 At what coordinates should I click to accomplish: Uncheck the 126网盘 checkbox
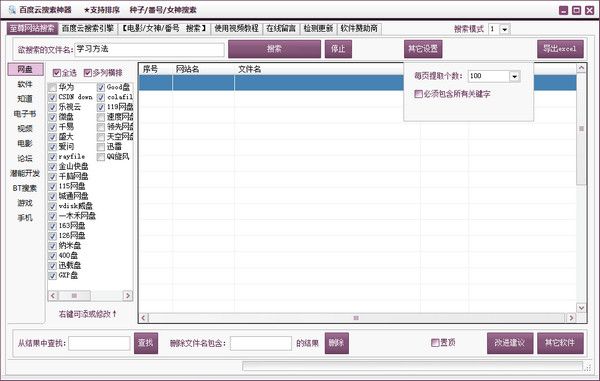point(53,236)
